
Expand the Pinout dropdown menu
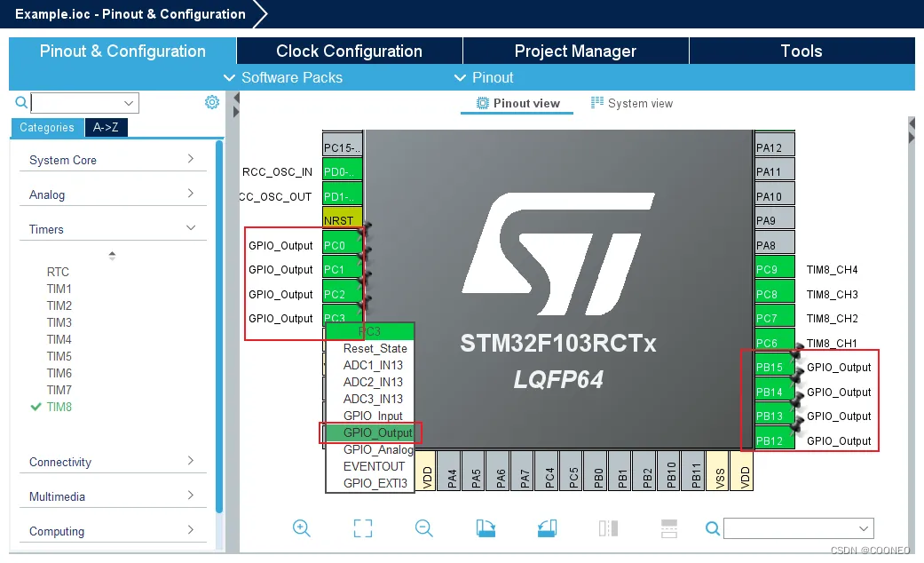(484, 77)
